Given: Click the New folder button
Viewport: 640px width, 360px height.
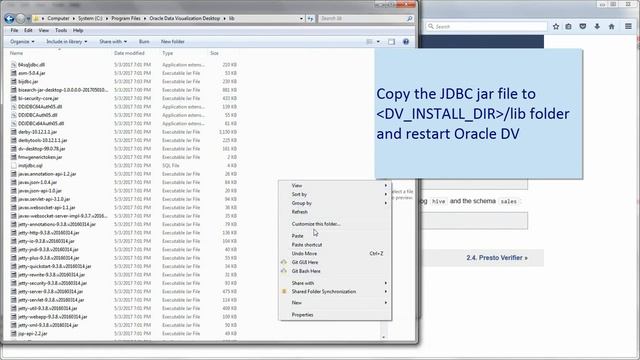Looking at the screenshot, I should click(173, 42).
